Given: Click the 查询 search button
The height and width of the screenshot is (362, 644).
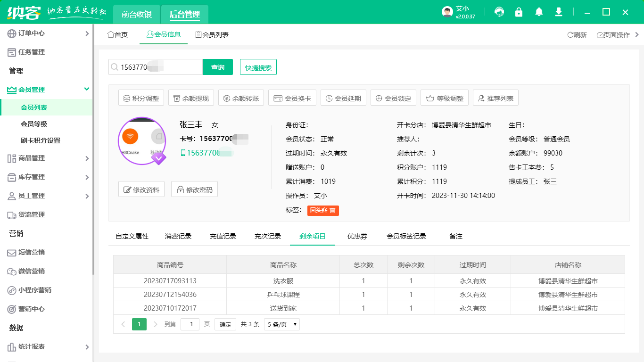Looking at the screenshot, I should (x=218, y=67).
